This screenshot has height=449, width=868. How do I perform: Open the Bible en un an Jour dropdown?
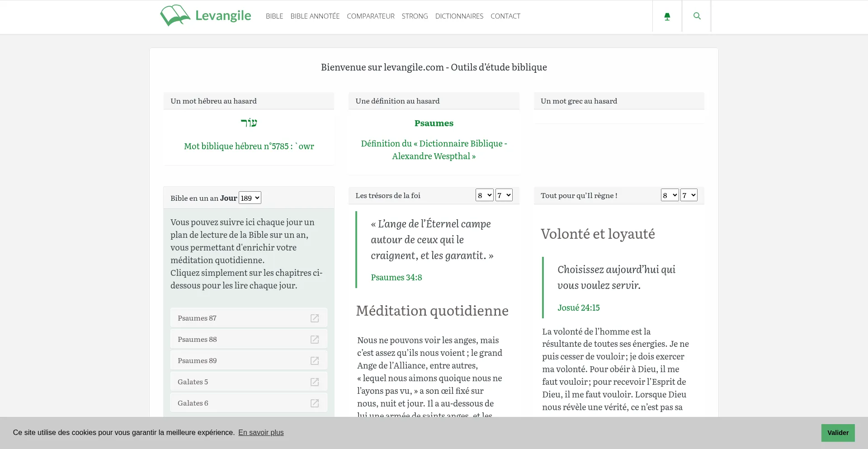tap(250, 198)
